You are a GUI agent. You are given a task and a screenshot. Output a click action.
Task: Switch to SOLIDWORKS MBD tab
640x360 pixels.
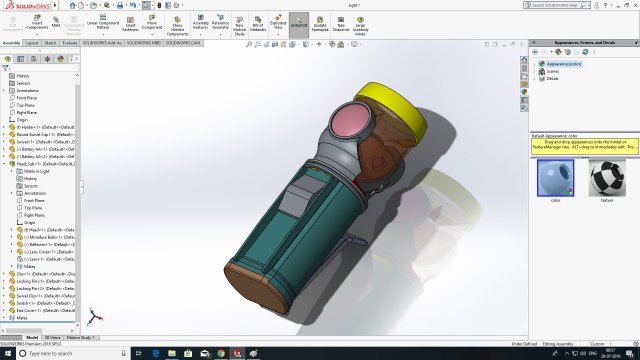click(x=143, y=43)
